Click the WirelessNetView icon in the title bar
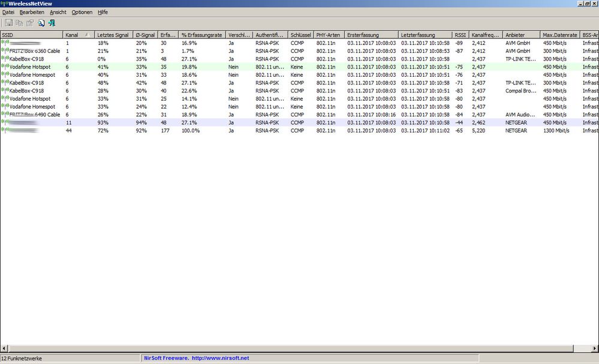 [x=4, y=4]
